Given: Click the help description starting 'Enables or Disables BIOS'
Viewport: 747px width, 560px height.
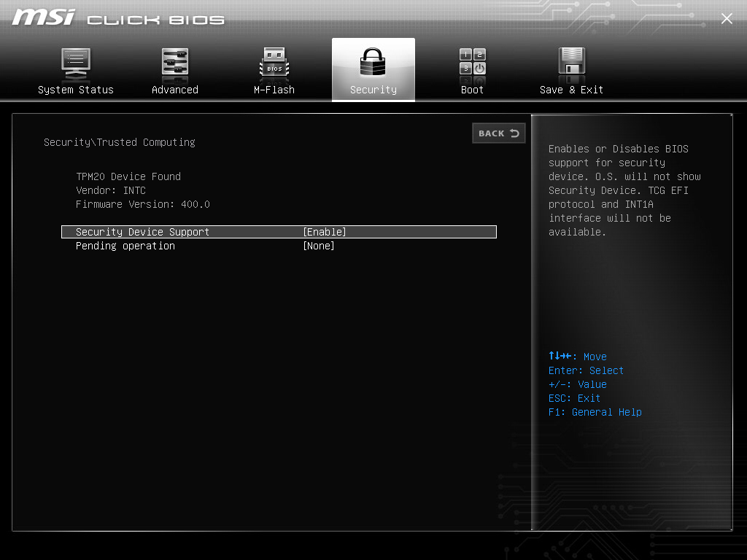Looking at the screenshot, I should [x=624, y=190].
